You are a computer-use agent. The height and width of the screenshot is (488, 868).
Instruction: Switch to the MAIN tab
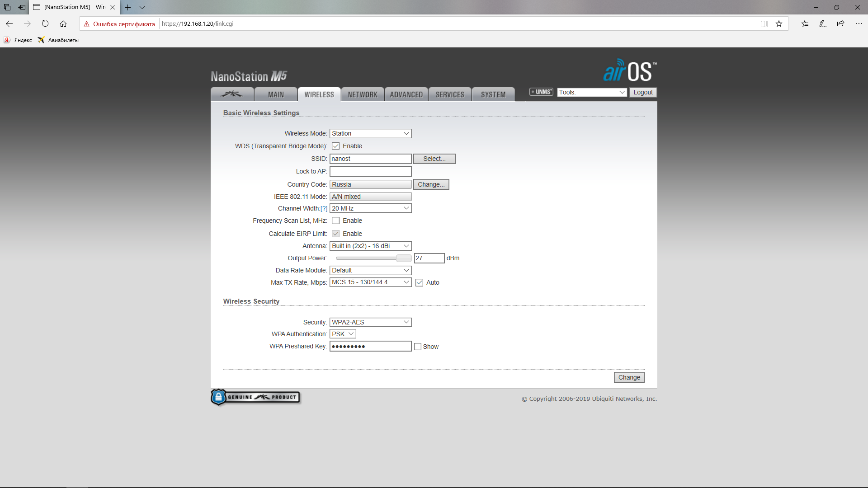(x=276, y=94)
